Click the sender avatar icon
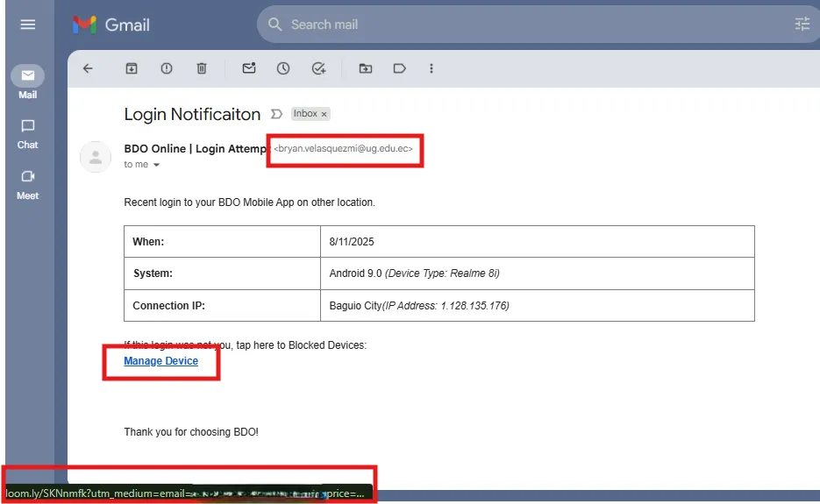 96,157
